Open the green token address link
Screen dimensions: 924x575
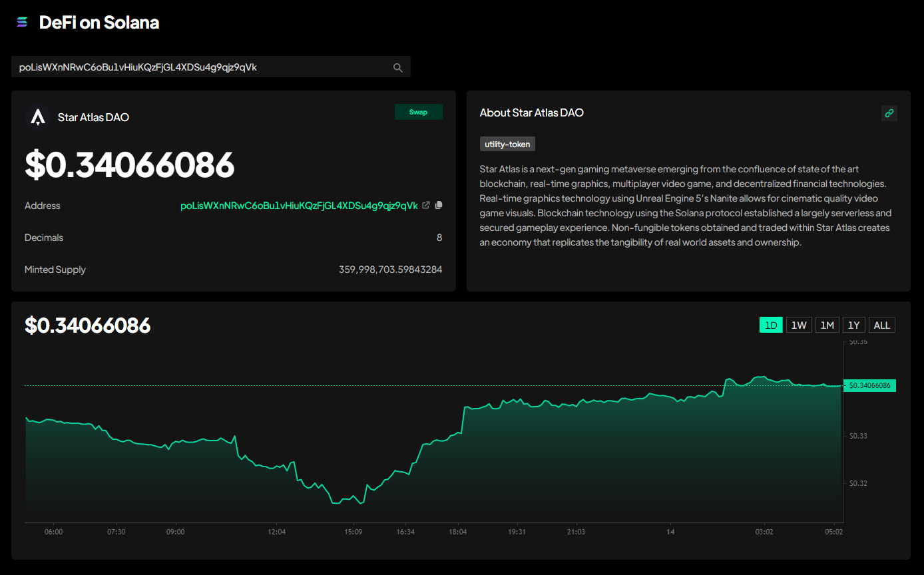(299, 206)
